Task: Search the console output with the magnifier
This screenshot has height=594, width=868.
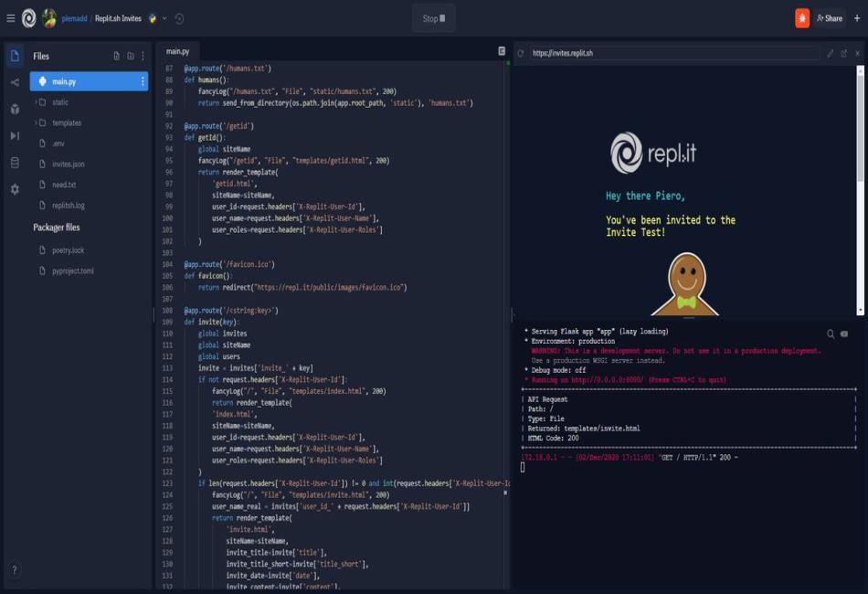Action: coord(831,334)
